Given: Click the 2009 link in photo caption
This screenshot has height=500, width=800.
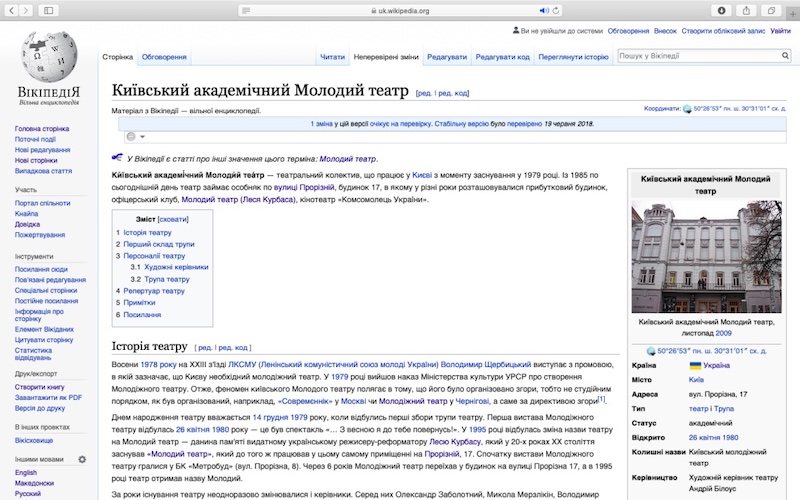Looking at the screenshot, I should click(723, 333).
